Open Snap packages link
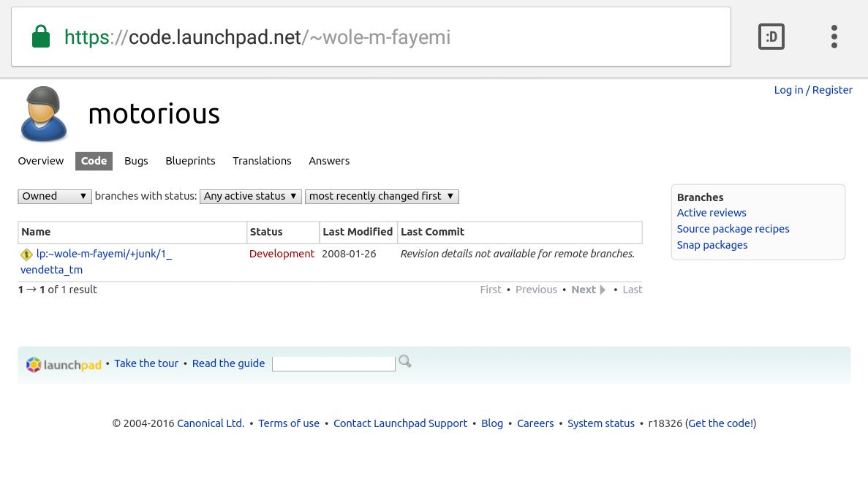The width and height of the screenshot is (868, 487). [x=712, y=245]
